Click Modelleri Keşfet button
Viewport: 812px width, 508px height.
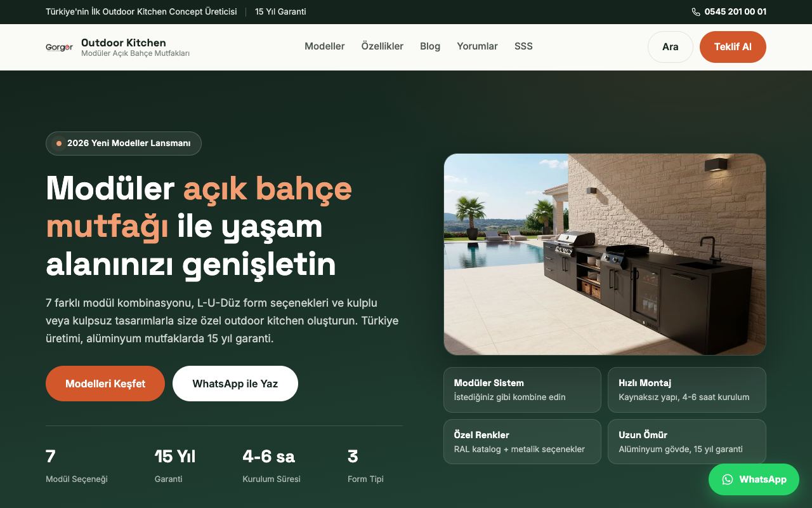click(105, 384)
